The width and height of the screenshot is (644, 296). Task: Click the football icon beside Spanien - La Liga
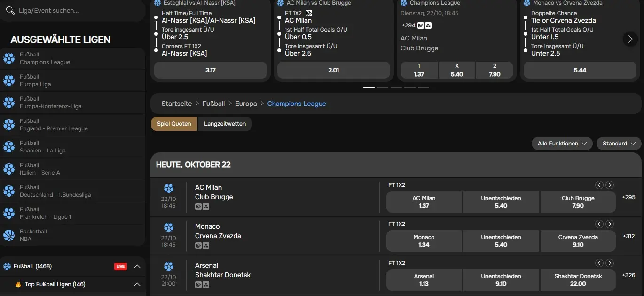tap(9, 147)
